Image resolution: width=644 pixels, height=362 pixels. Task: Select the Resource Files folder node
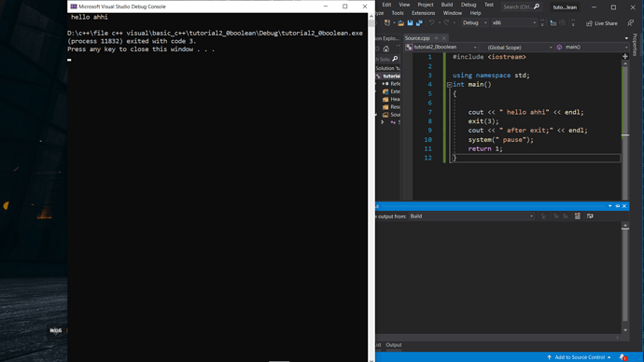395,106
